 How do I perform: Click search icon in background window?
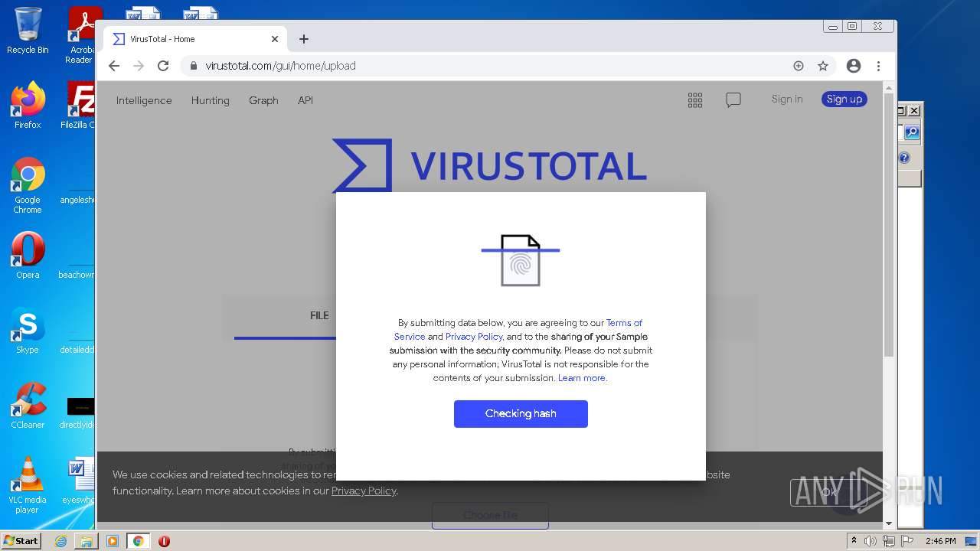[x=912, y=132]
